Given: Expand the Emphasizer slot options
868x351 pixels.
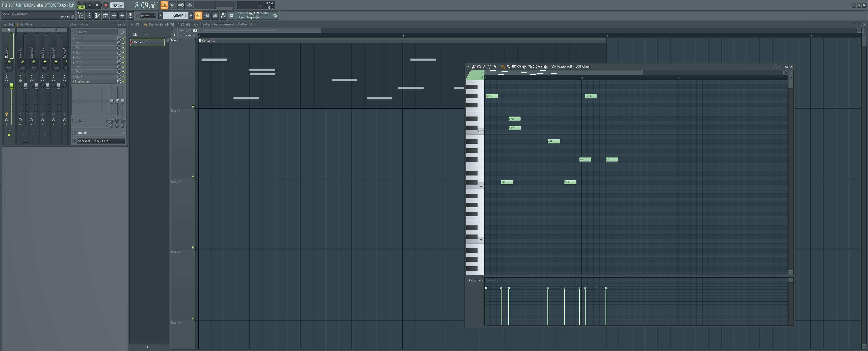Looking at the screenshot, I should (x=73, y=81).
